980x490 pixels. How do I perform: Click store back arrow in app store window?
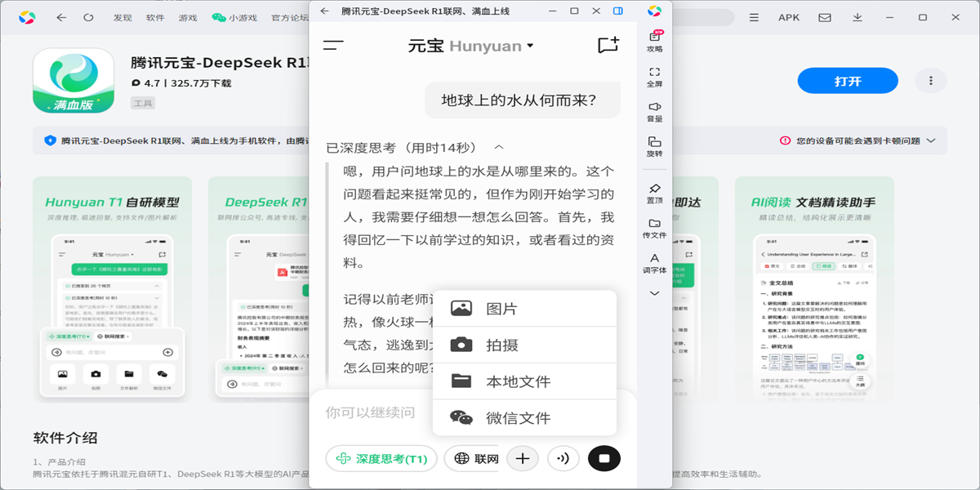click(61, 17)
